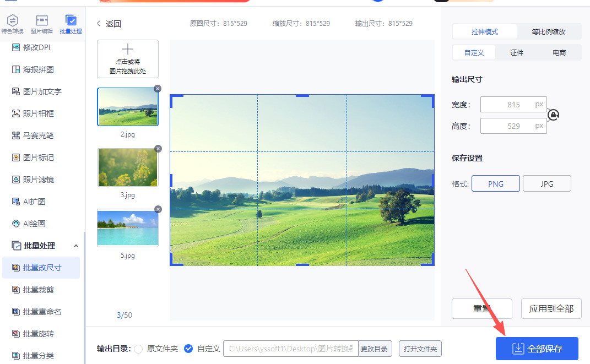Viewport: 590px width, 364px height.
Task: Click the plus area to add images
Action: coord(128,59)
